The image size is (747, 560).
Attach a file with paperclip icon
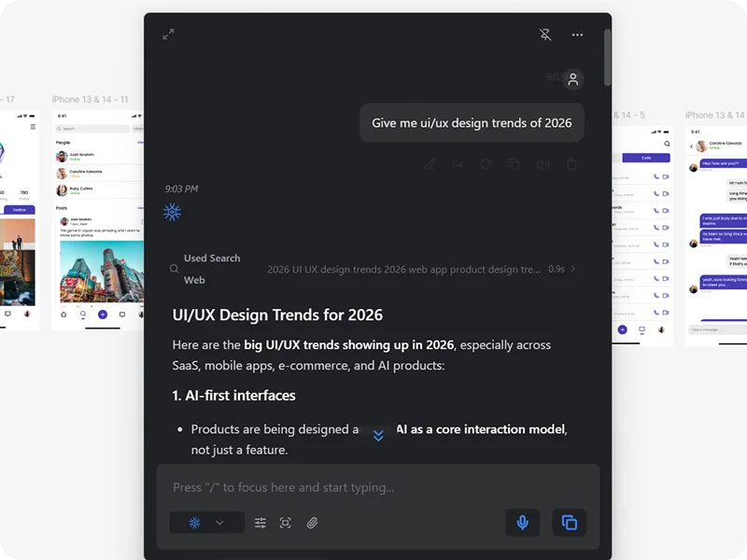tap(312, 523)
